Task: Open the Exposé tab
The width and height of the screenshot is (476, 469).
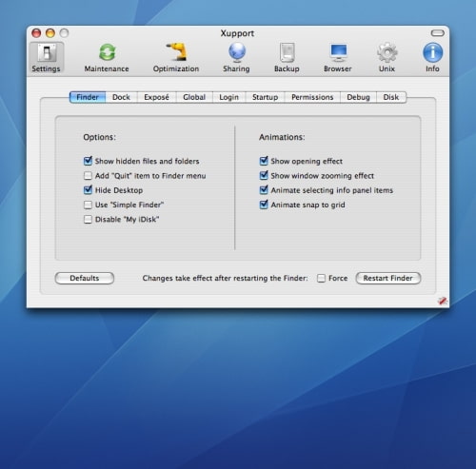Action: point(156,97)
